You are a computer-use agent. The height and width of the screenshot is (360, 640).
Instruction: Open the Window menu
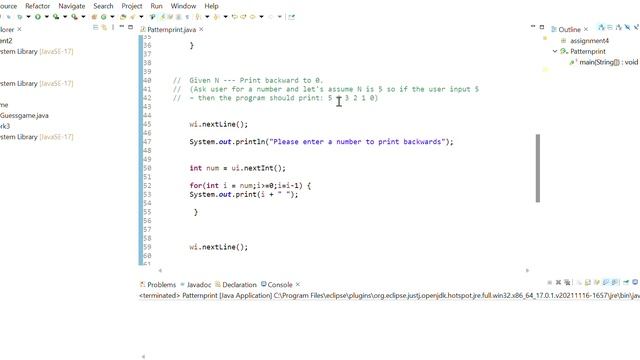click(x=183, y=6)
